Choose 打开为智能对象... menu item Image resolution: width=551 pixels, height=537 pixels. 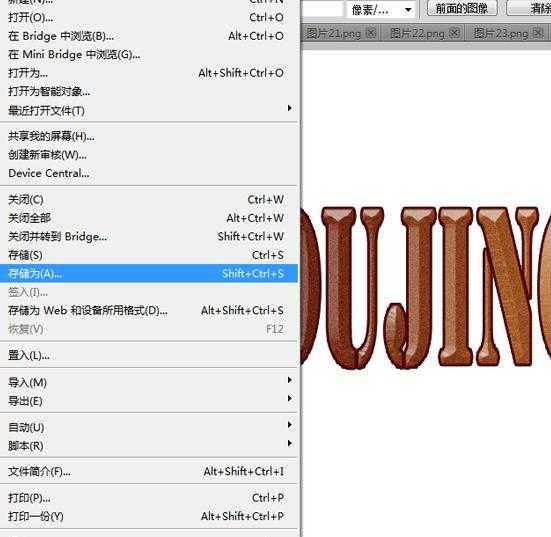tap(149, 92)
